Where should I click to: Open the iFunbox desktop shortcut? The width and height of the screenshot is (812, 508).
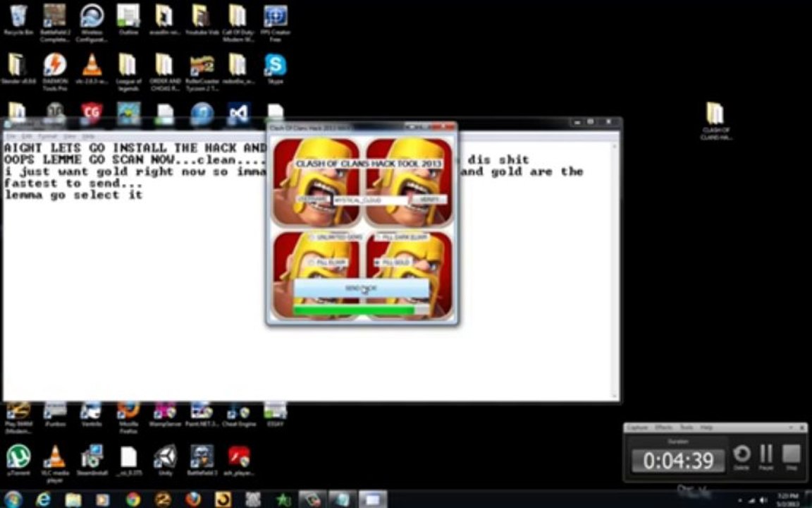pos(55,413)
